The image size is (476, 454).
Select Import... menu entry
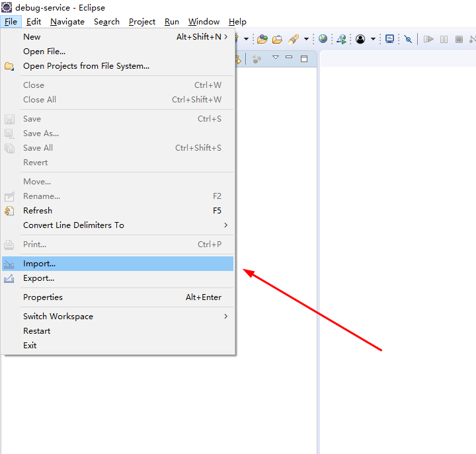pos(118,264)
